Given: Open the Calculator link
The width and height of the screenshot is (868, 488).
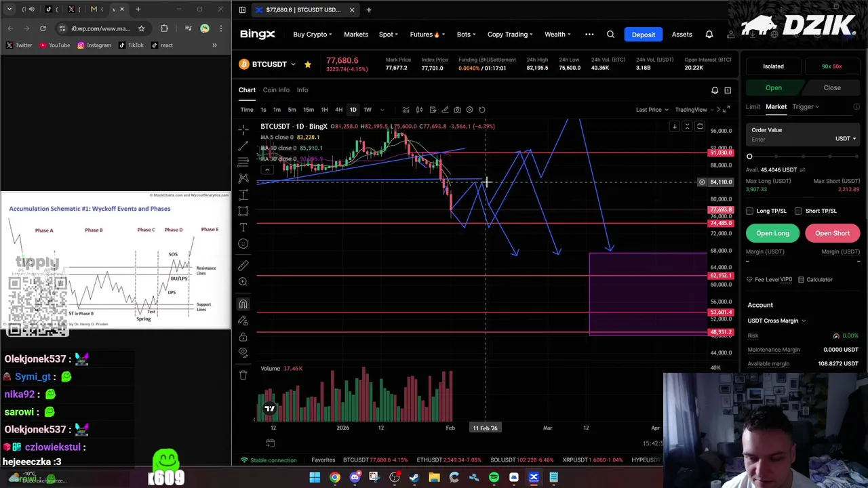Looking at the screenshot, I should (815, 280).
